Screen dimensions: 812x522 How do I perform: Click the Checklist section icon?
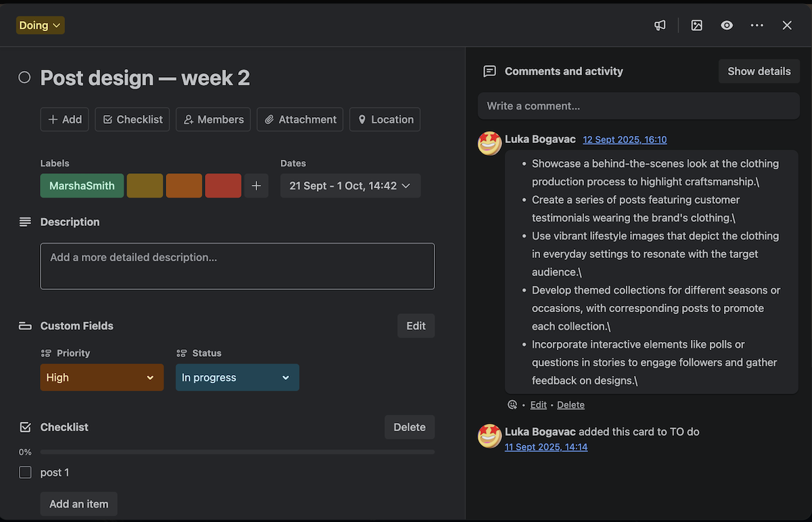[25, 427]
